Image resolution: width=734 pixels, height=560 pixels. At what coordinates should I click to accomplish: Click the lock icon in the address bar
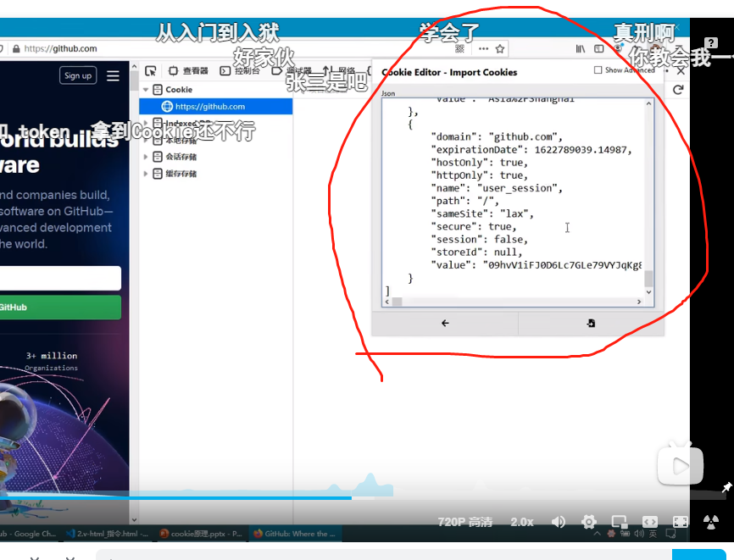pos(16,48)
